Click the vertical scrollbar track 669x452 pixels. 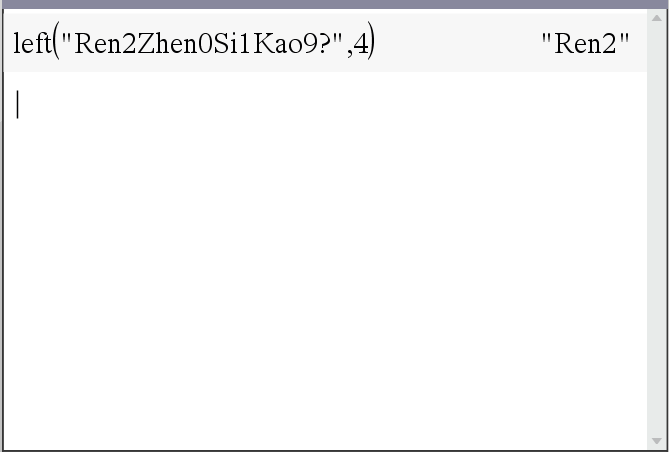pyautogui.click(x=657, y=229)
